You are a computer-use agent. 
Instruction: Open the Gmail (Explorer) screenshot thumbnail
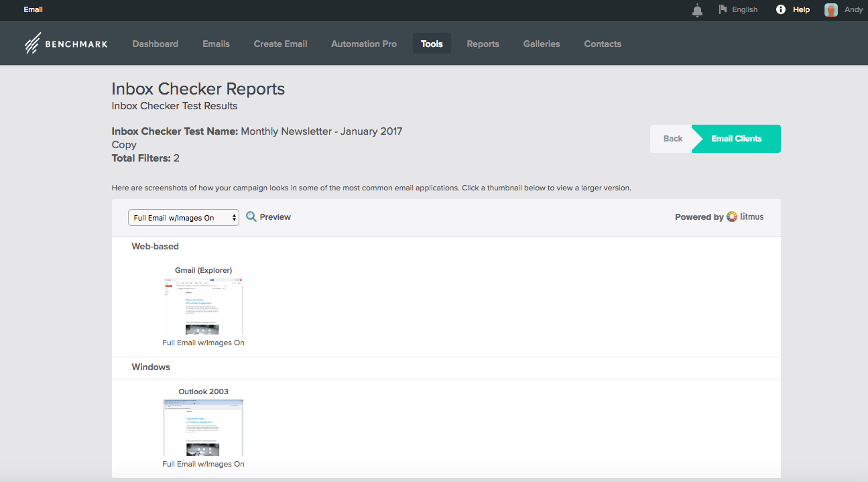point(203,306)
